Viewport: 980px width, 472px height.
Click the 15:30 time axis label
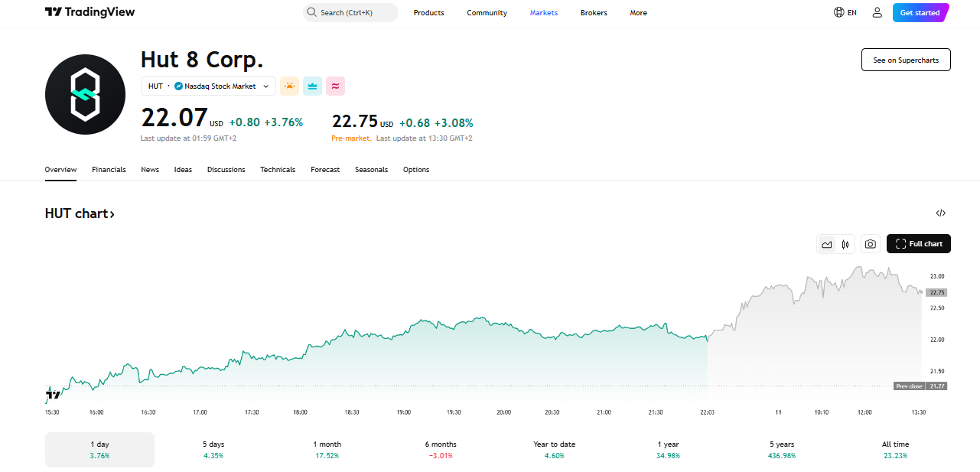(x=52, y=412)
